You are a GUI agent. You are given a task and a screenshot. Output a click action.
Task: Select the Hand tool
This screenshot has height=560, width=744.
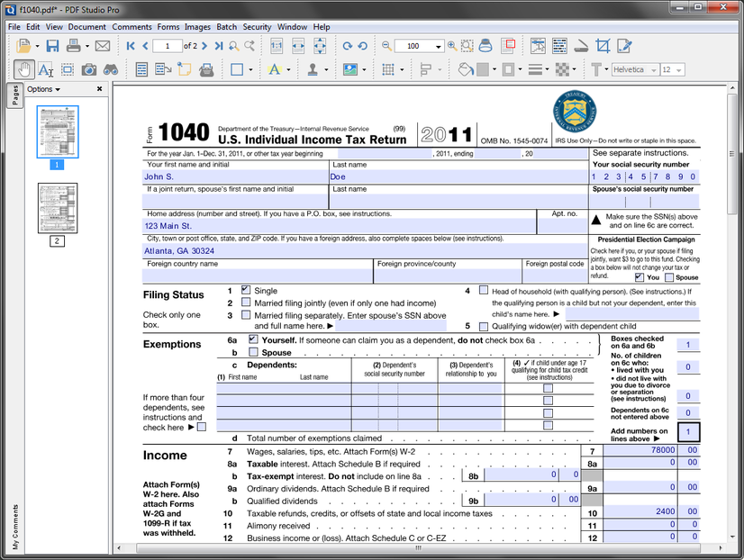click(x=23, y=69)
